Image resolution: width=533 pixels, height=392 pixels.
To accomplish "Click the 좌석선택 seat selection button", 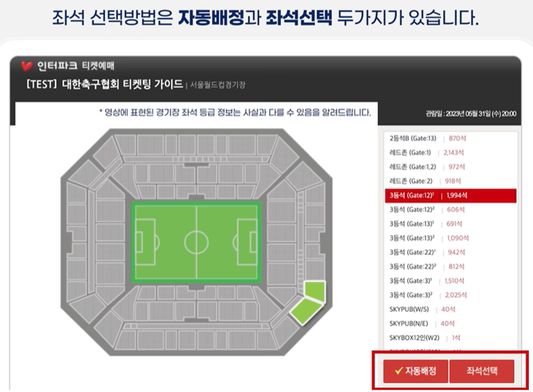I will point(481,371).
